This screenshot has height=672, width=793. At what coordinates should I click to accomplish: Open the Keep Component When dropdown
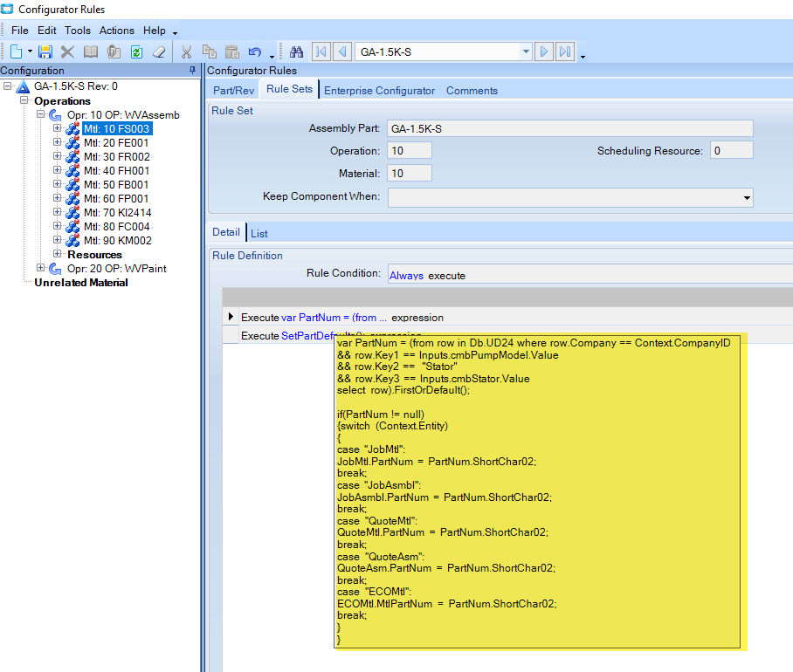746,198
